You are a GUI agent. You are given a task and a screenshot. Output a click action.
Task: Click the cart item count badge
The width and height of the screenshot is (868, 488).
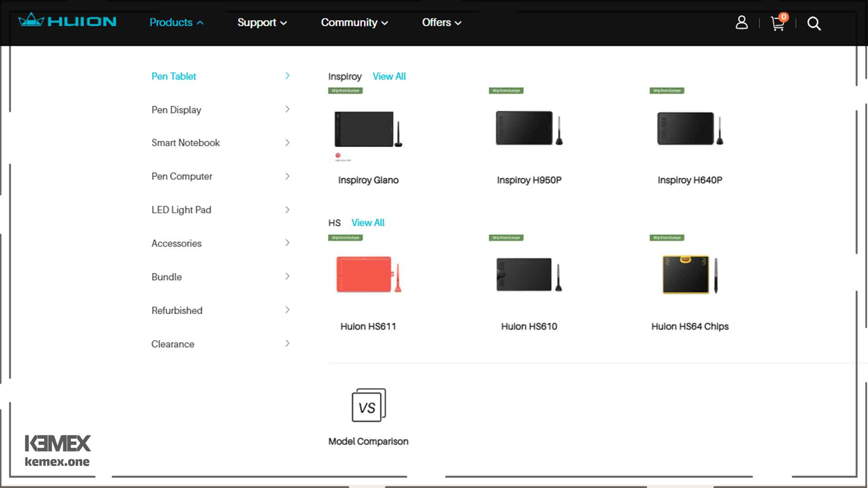click(x=784, y=17)
